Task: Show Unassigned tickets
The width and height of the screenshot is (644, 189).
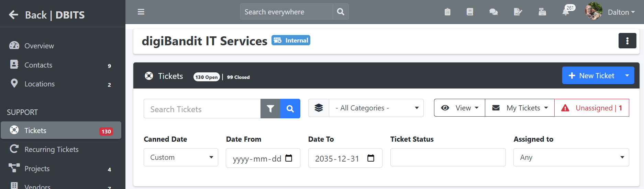Action: (592, 108)
